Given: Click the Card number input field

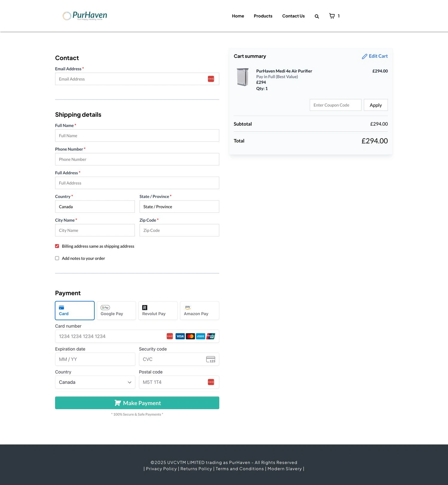Looking at the screenshot, I should [x=137, y=336].
